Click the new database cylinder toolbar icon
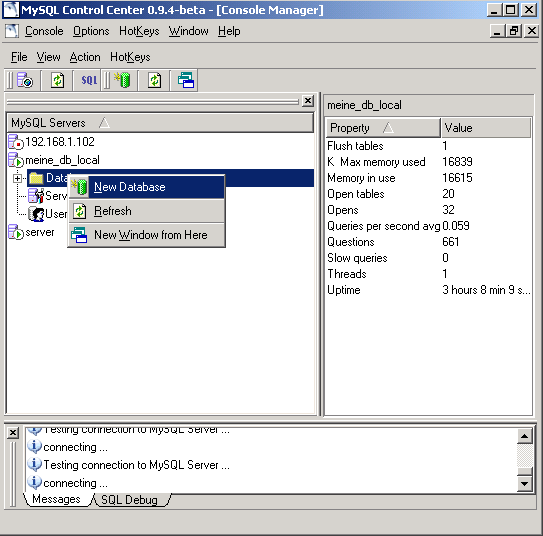This screenshot has height=536, width=543. point(122,80)
